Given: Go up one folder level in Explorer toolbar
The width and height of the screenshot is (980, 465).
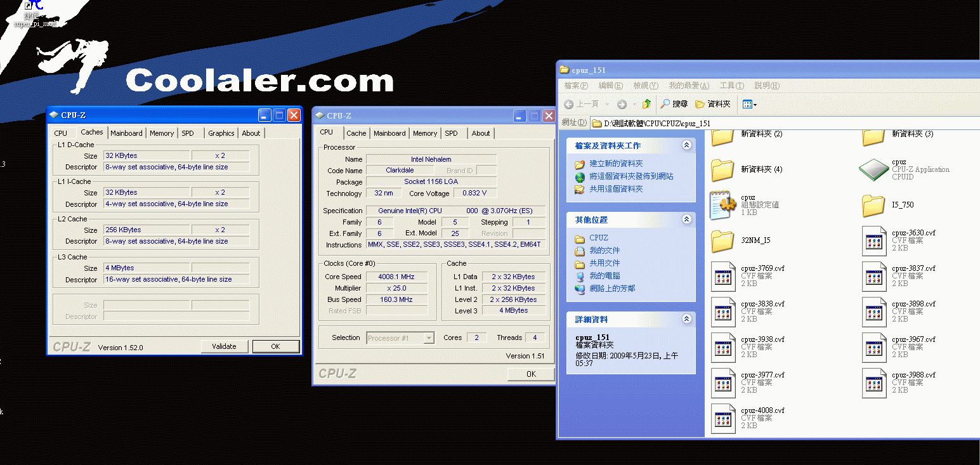Looking at the screenshot, I should 646,104.
